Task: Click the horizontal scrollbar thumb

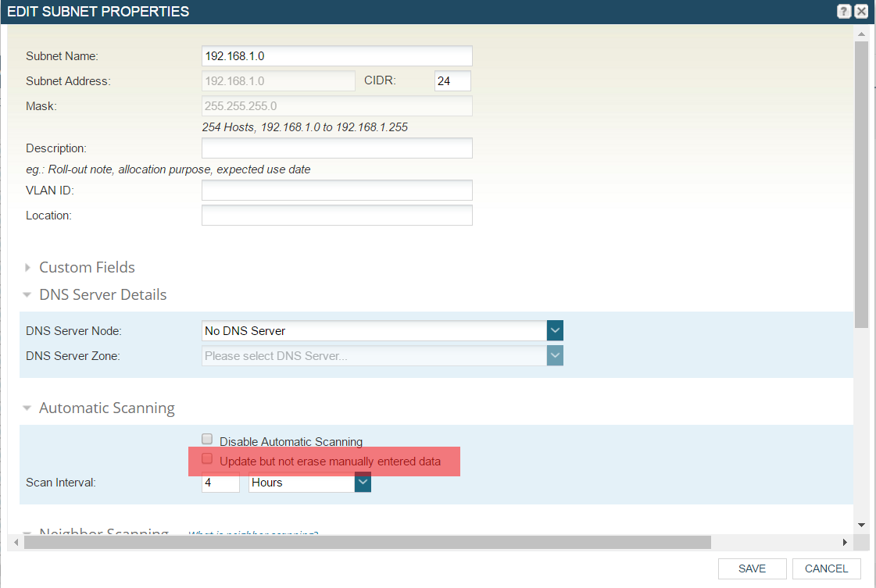Action: pyautogui.click(x=367, y=542)
